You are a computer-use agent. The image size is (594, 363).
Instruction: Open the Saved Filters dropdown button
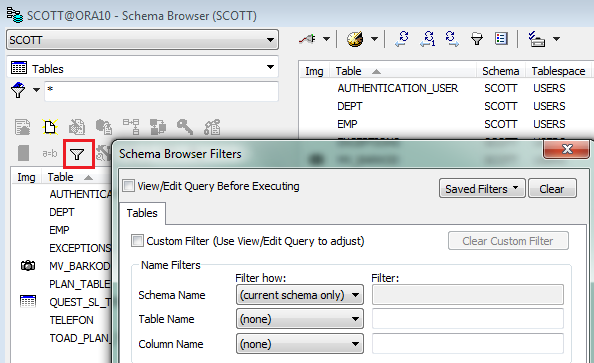[x=482, y=188]
